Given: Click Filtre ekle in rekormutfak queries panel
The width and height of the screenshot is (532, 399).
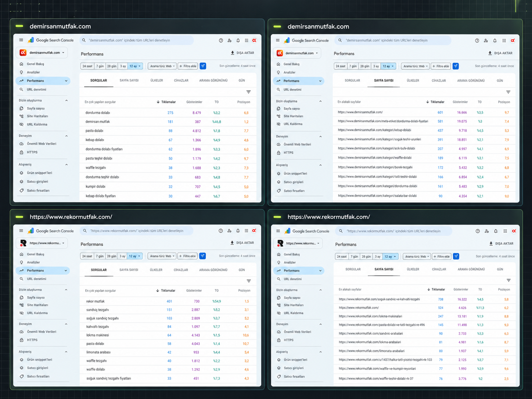Looking at the screenshot, I should [x=188, y=256].
